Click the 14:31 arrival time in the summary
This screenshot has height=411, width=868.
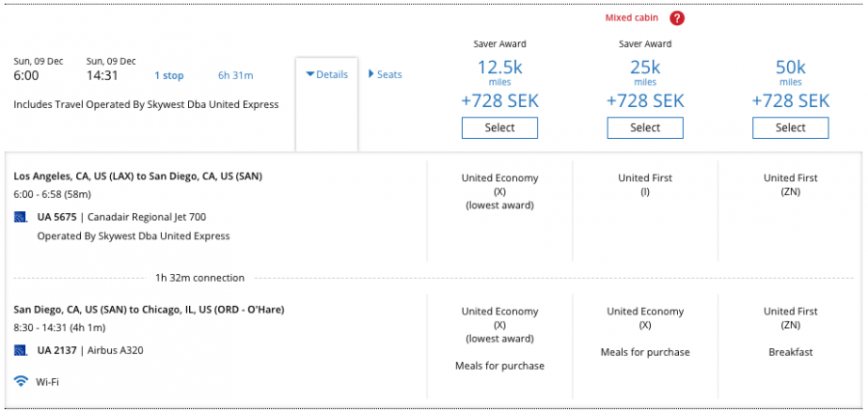[102, 75]
